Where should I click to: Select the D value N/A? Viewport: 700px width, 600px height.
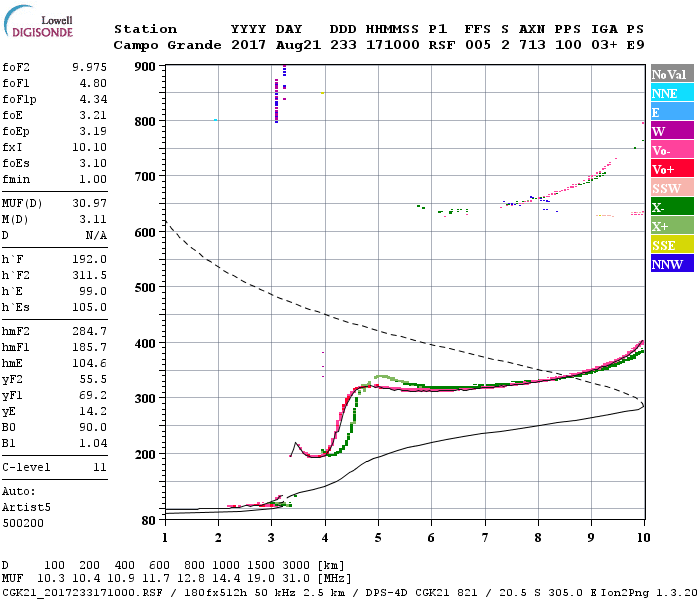(96, 235)
